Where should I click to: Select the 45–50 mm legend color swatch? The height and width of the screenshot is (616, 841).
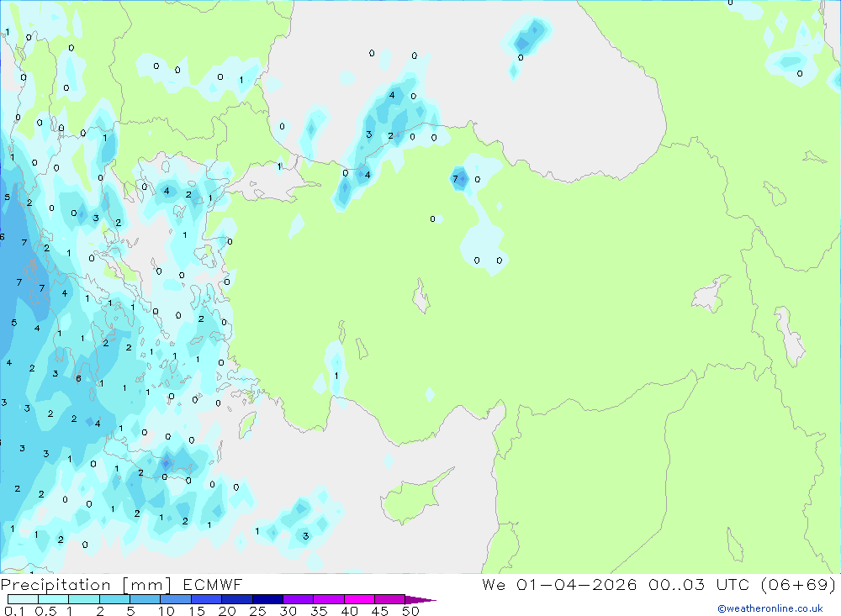[x=390, y=599]
